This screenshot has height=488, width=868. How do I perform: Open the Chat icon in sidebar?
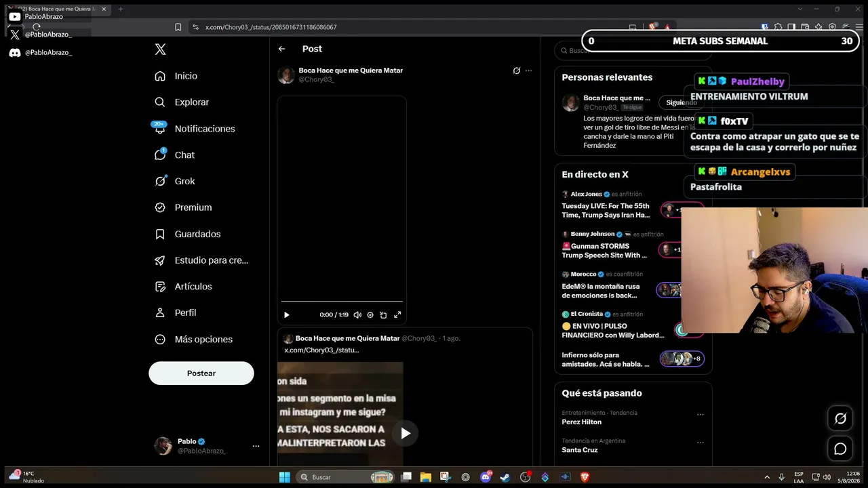pos(160,155)
